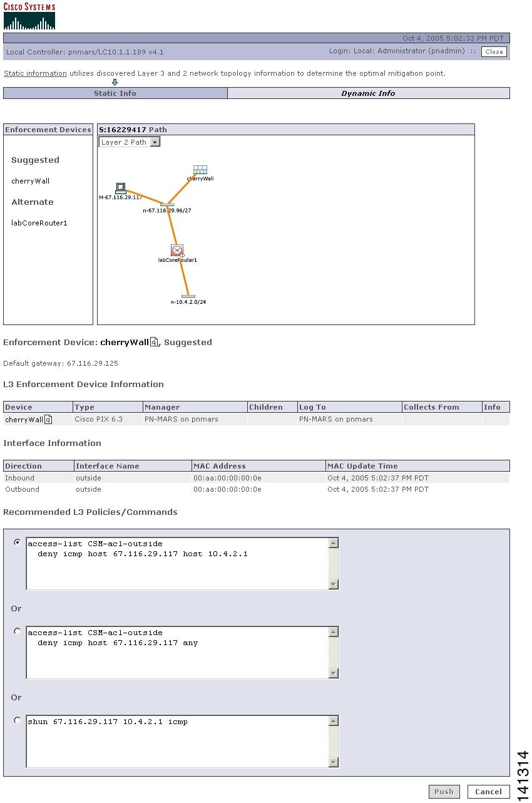The width and height of the screenshot is (532, 803).
Task: Click scrollbar up arrow of second ACL textbox
Action: point(334,632)
